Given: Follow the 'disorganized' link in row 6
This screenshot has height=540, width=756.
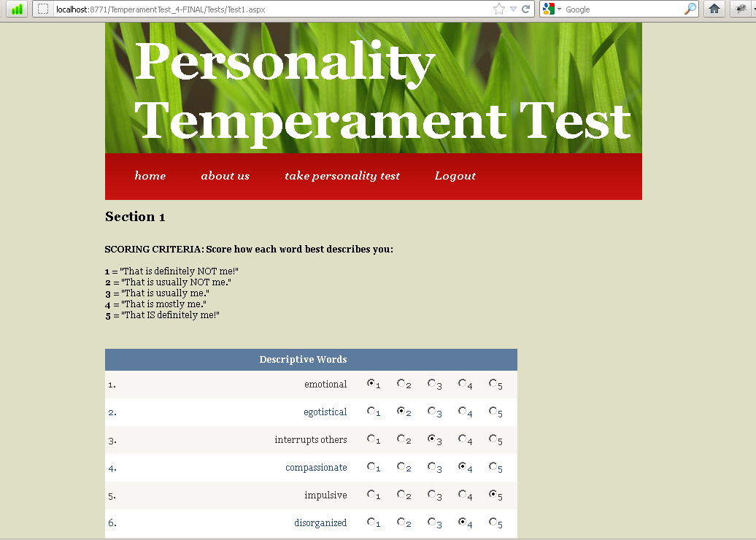Looking at the screenshot, I should click(x=320, y=522).
